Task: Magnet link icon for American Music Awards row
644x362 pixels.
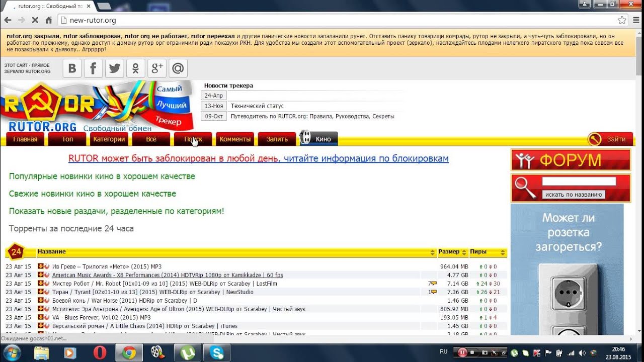Action: 47,275
